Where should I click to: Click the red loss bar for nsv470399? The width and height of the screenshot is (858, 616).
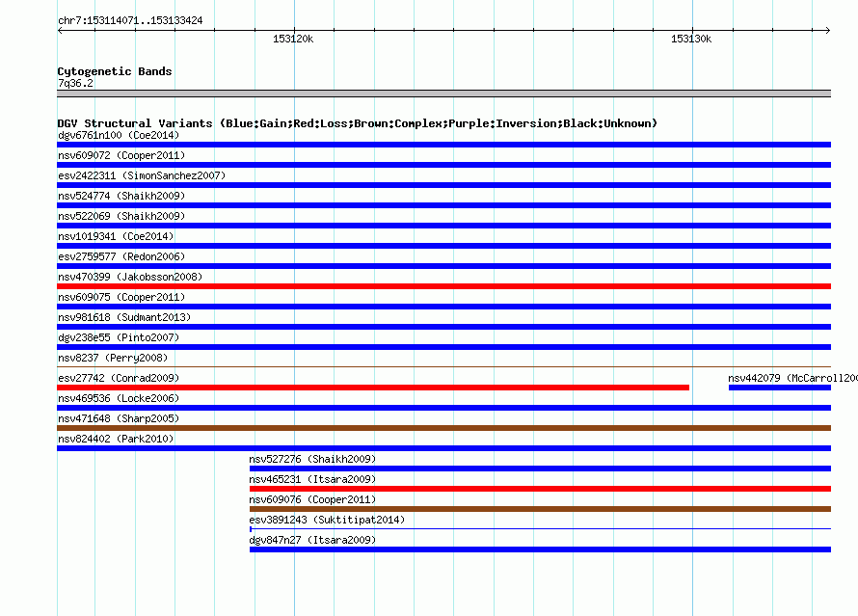(x=443, y=286)
